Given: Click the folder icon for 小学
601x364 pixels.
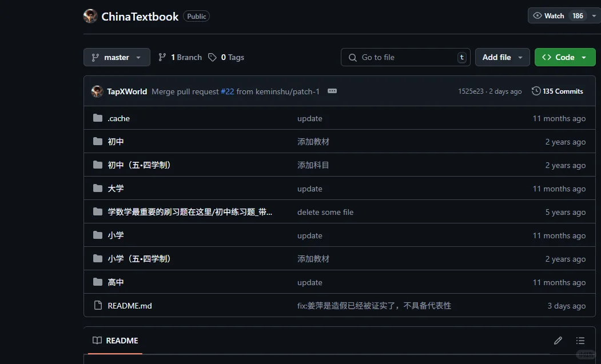Looking at the screenshot, I should click(x=98, y=235).
